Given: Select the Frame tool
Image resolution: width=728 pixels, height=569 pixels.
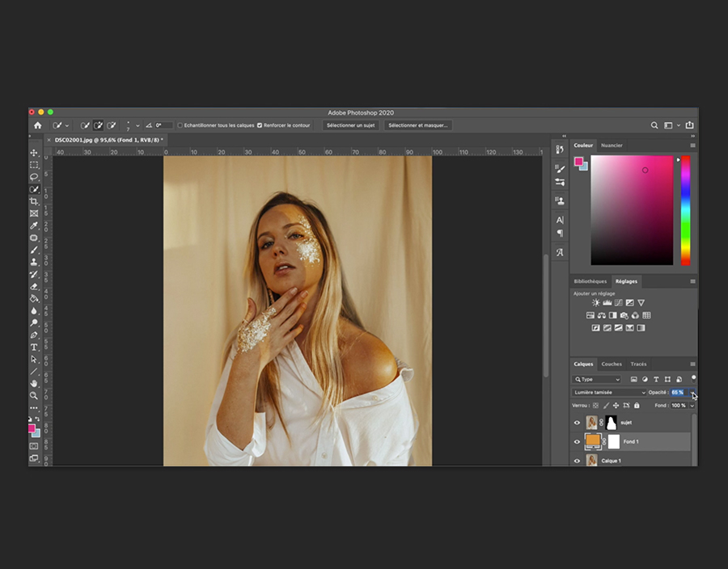Looking at the screenshot, I should pyautogui.click(x=34, y=213).
